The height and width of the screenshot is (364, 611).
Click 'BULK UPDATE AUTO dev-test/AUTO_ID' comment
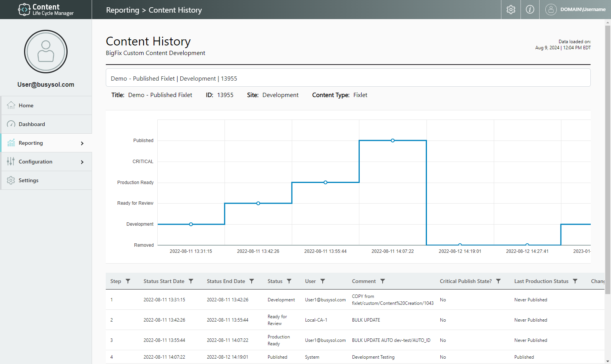391,340
